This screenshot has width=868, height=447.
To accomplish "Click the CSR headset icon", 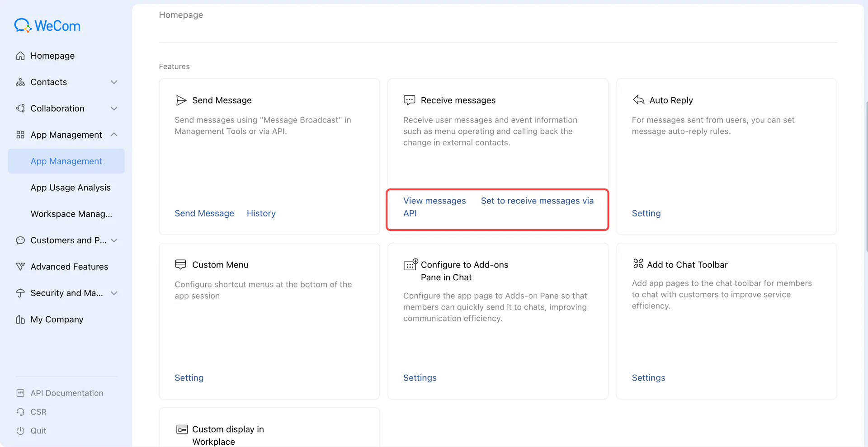I will 20,412.
